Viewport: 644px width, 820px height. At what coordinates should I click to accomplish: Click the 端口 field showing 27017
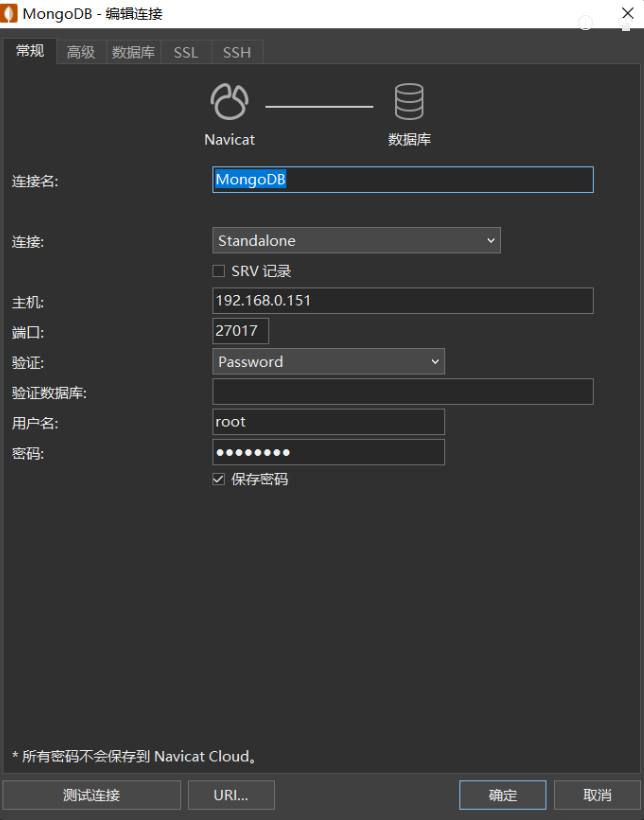(x=241, y=331)
